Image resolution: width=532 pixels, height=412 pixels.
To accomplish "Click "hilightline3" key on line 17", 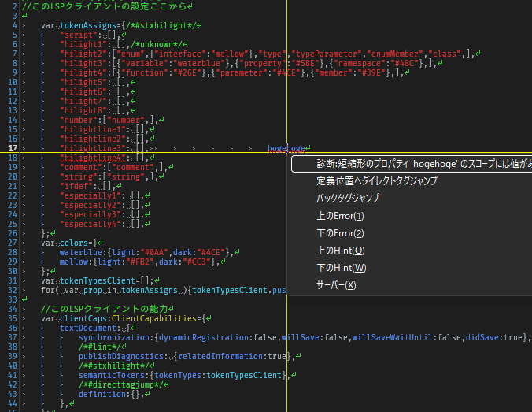I will tap(93, 148).
